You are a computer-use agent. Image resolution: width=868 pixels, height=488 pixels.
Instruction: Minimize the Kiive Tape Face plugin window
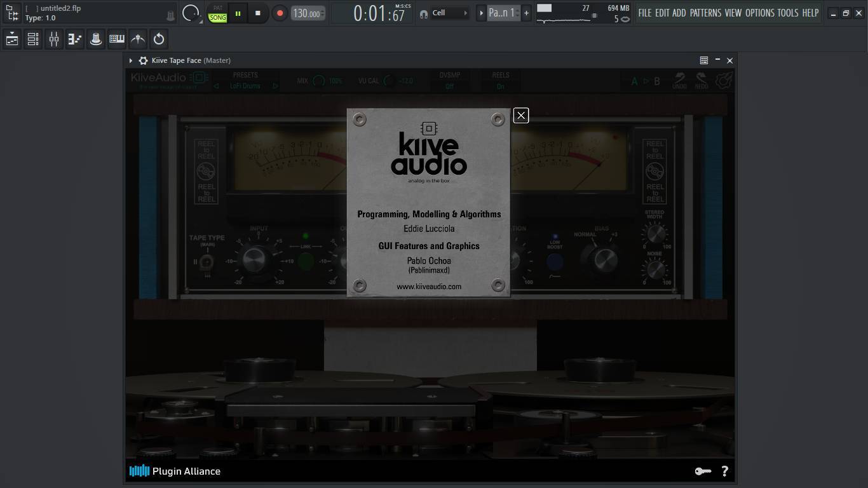(x=717, y=60)
